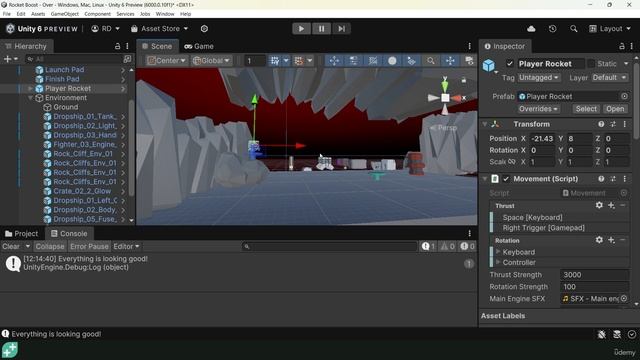Click the Console search field
The width and height of the screenshot is (640, 360).
pyautogui.click(x=330, y=246)
